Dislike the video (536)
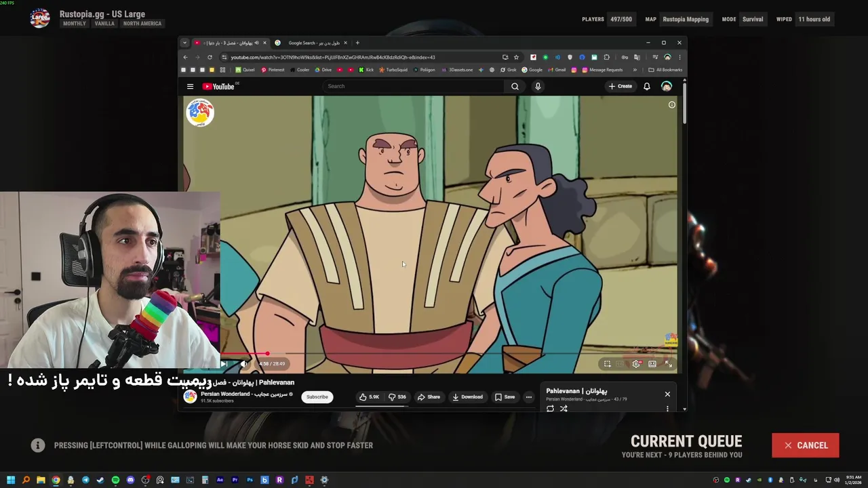 (397, 397)
